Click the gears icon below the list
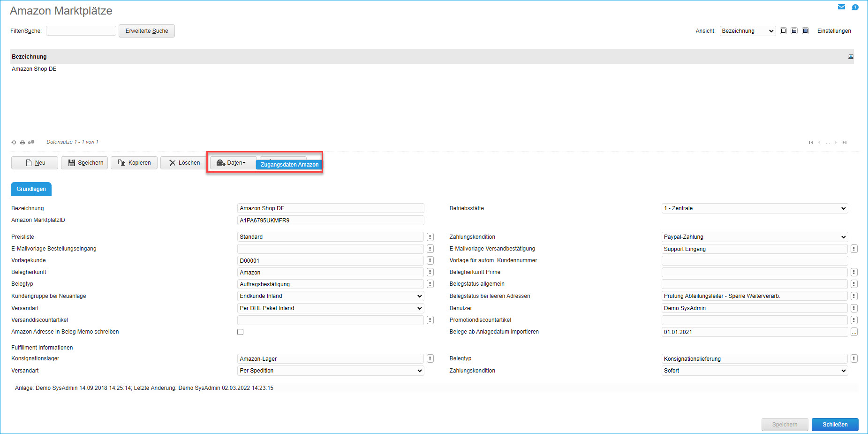Screen dimensions: 868x434 [x=31, y=142]
